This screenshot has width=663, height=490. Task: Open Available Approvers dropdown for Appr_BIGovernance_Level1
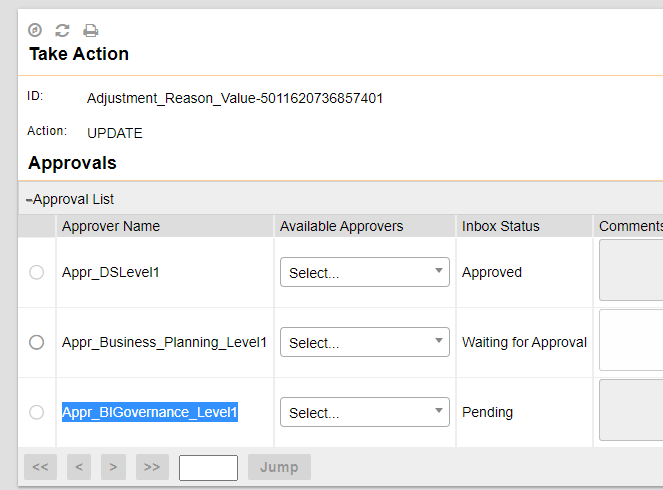[x=364, y=412]
